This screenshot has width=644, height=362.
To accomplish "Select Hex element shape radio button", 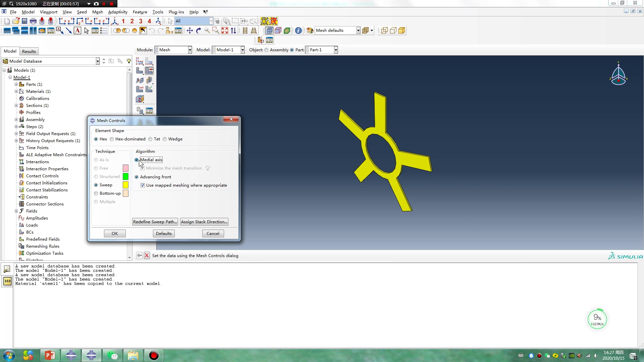I will point(96,139).
